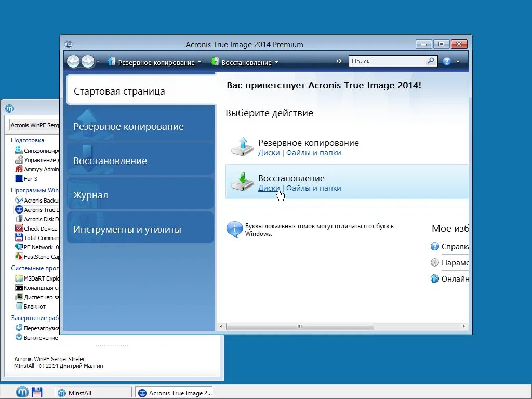Open navigation history dropdown arrow
Image resolution: width=532 pixels, height=399 pixels.
coord(98,62)
